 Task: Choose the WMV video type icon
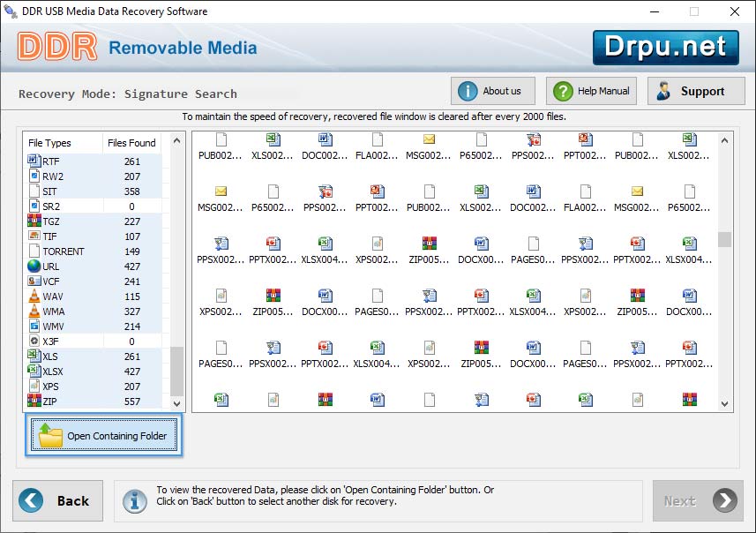point(34,327)
